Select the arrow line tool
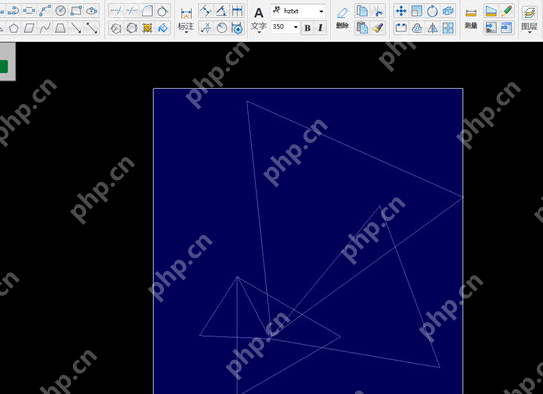Screen dimensions: 543x394 click(x=76, y=28)
